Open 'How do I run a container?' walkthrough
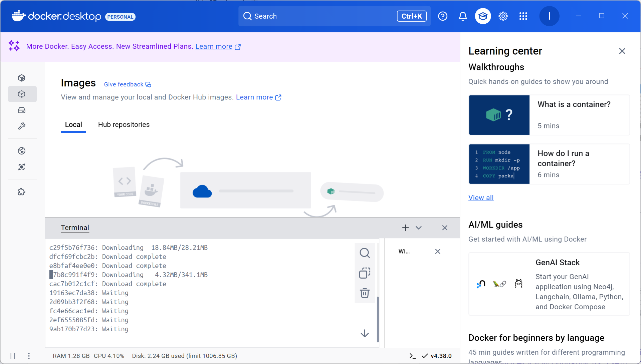The height and width of the screenshot is (364, 641). [549, 164]
